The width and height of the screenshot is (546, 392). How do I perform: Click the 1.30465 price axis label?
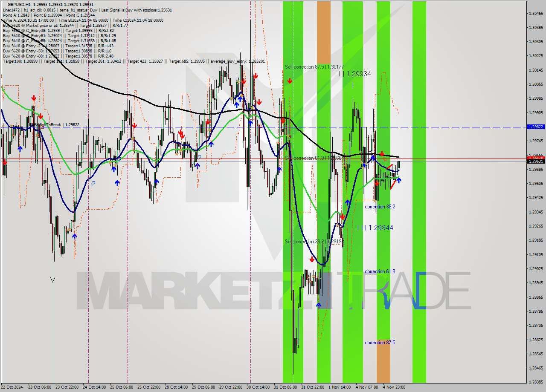[x=536, y=13]
